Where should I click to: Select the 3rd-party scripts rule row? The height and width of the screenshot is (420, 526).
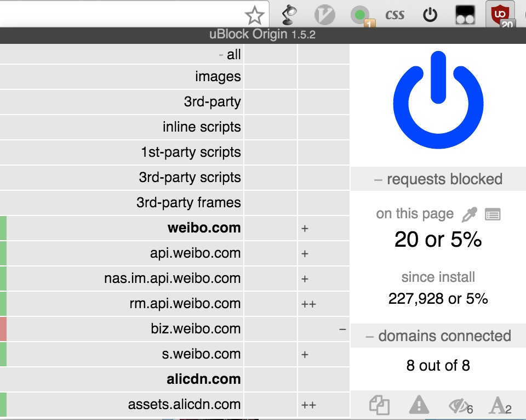(190, 178)
